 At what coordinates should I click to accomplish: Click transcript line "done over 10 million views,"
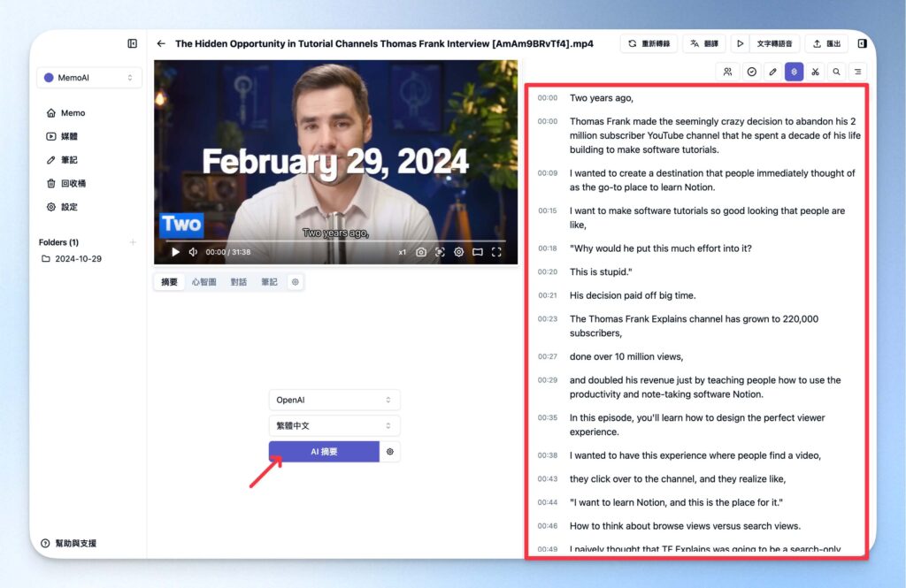tap(626, 356)
